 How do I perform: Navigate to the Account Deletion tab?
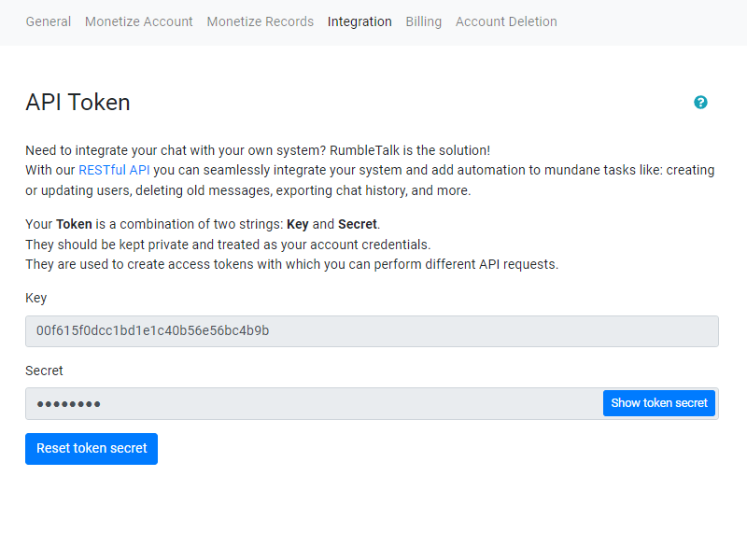506,21
